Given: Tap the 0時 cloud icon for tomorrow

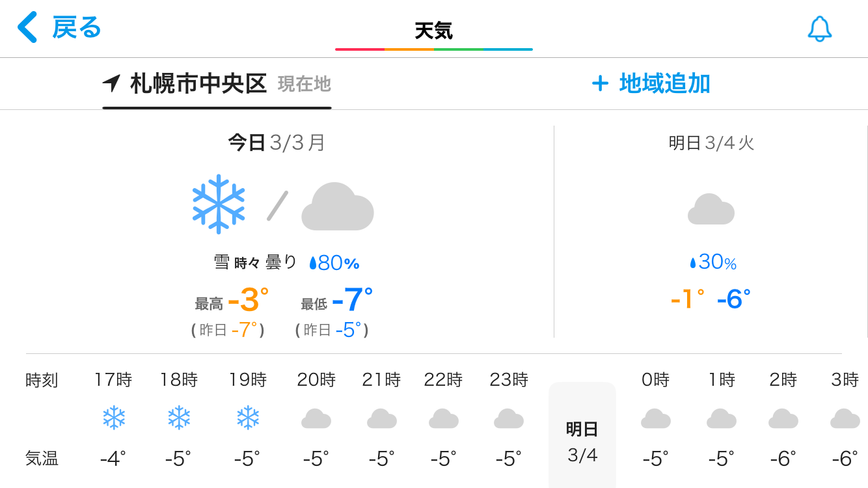Looking at the screenshot, I should coord(655,418).
